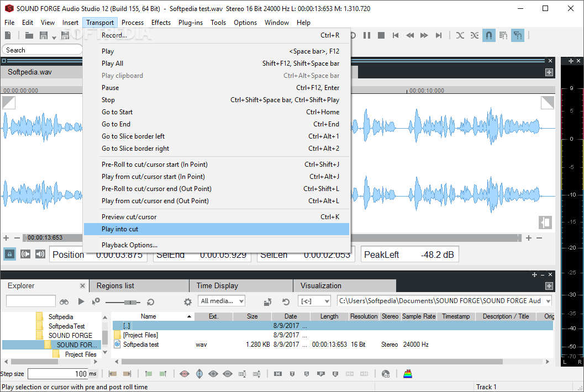Close the Explorer tab with its X

click(x=83, y=285)
